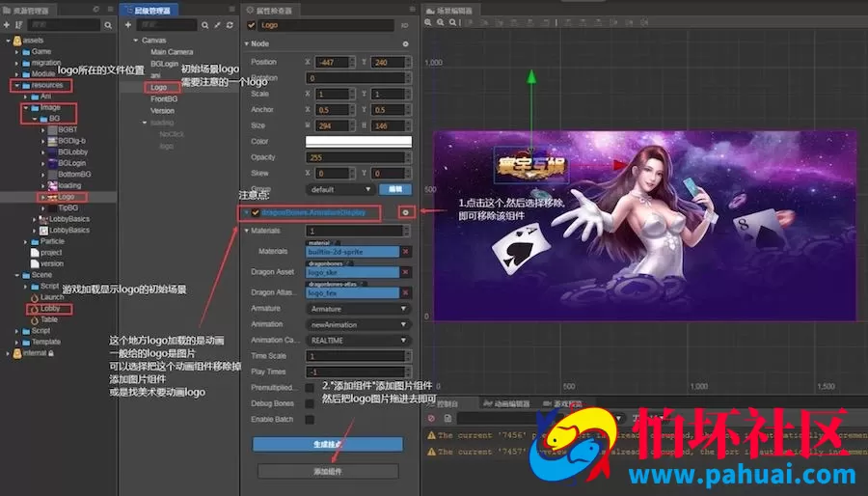The image size is (868, 496).
Task: Toggle the dragonBones.ArmatureDisplay component checkbox
Action: (x=256, y=212)
